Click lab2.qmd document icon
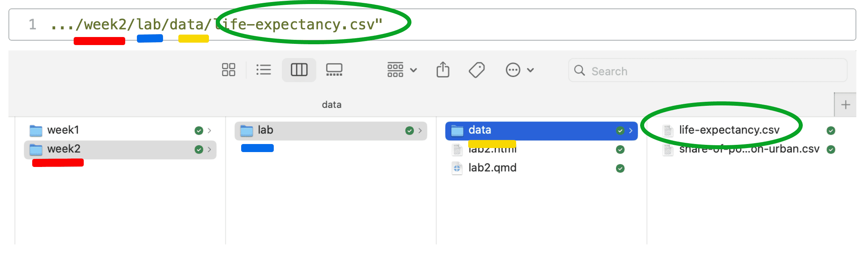868x280 pixels. (x=457, y=168)
